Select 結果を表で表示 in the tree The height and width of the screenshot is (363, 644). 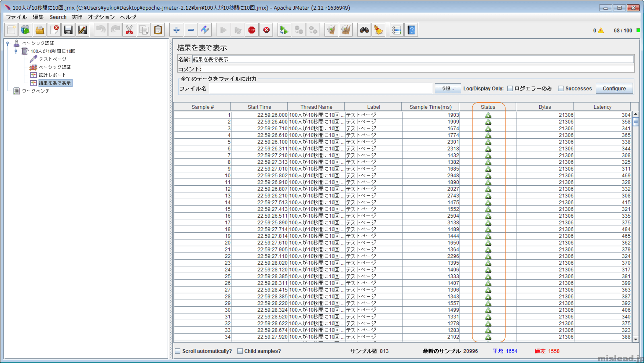(x=55, y=83)
